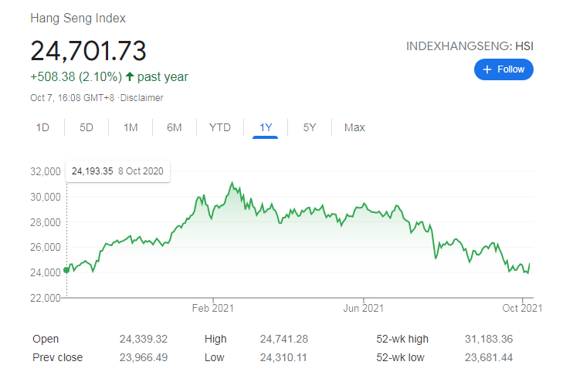Click the Oct 7, 16:08 GMT+8 timestamp
The height and width of the screenshot is (392, 573).
[x=73, y=98]
